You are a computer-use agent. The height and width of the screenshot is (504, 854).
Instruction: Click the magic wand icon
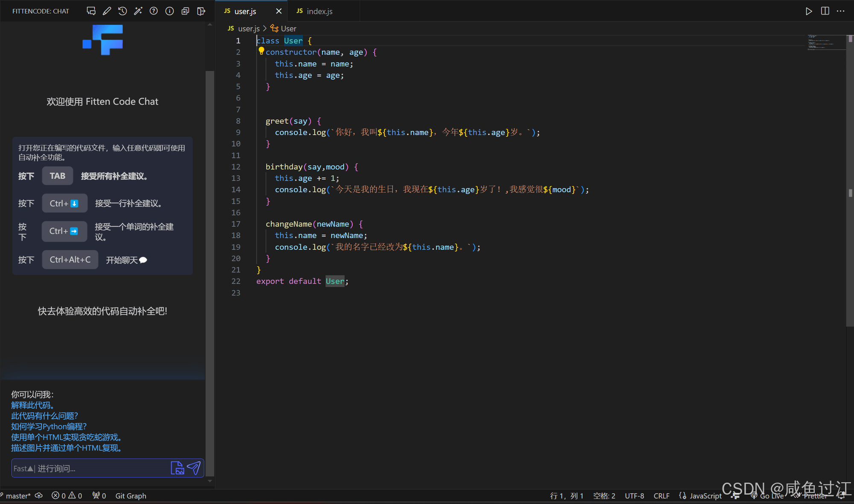click(x=138, y=11)
